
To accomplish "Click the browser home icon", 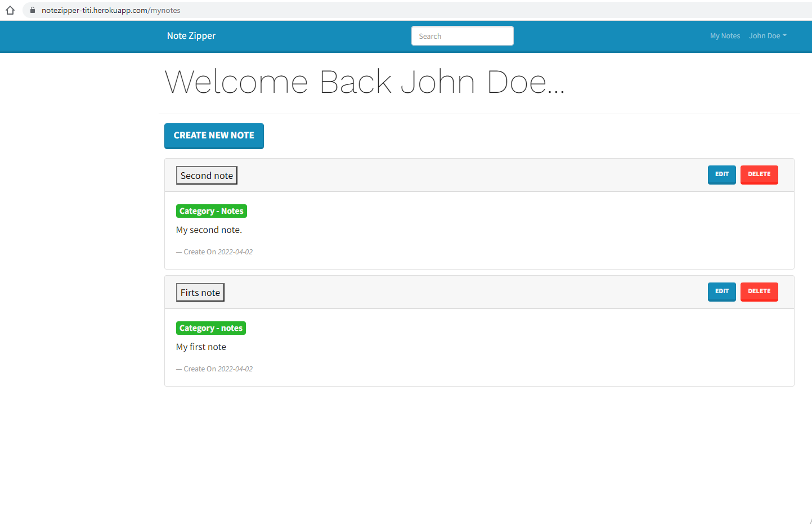I will (x=10, y=10).
